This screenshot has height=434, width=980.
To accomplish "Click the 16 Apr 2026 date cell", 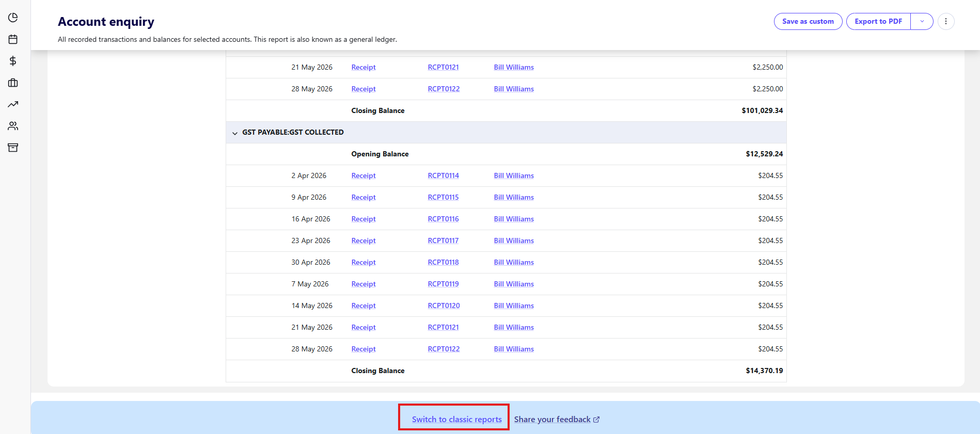I will [x=311, y=219].
